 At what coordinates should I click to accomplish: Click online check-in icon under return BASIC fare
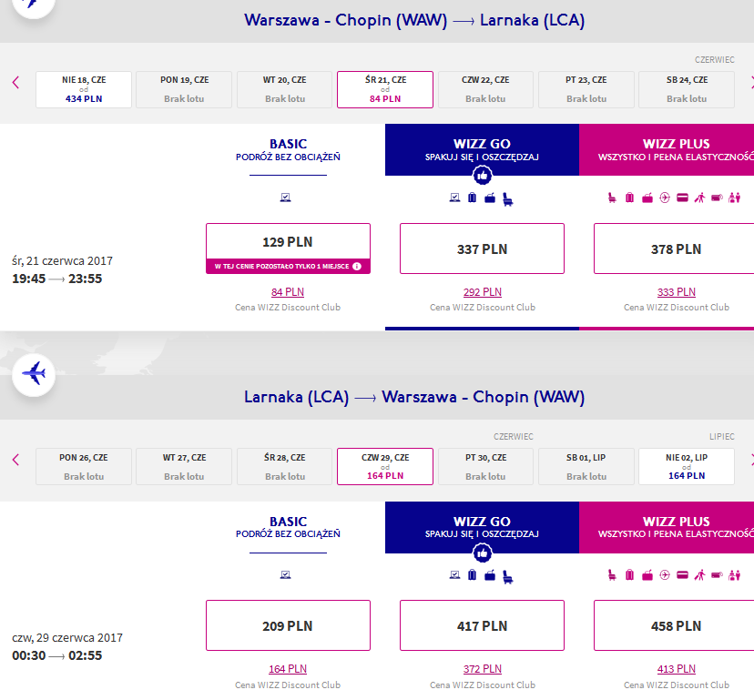[x=286, y=574]
